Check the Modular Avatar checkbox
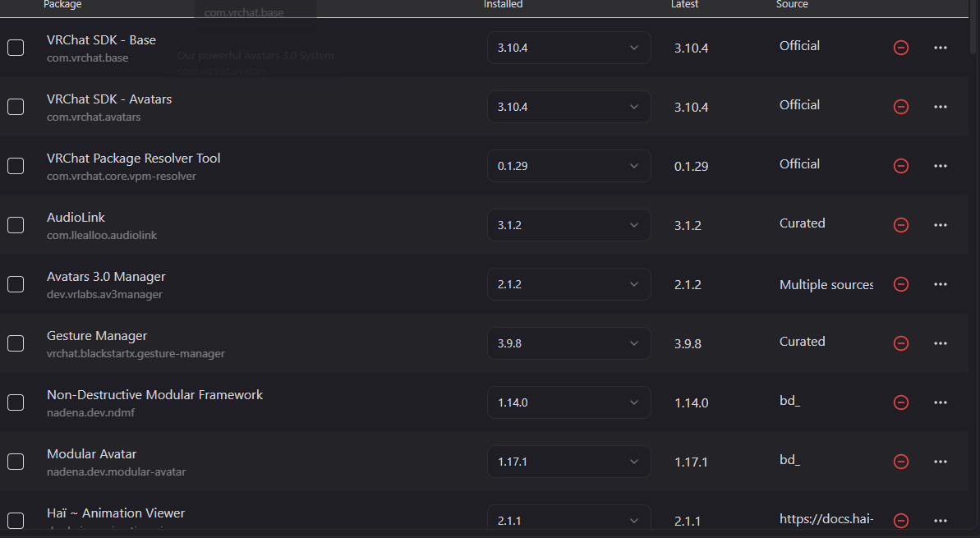 point(16,462)
